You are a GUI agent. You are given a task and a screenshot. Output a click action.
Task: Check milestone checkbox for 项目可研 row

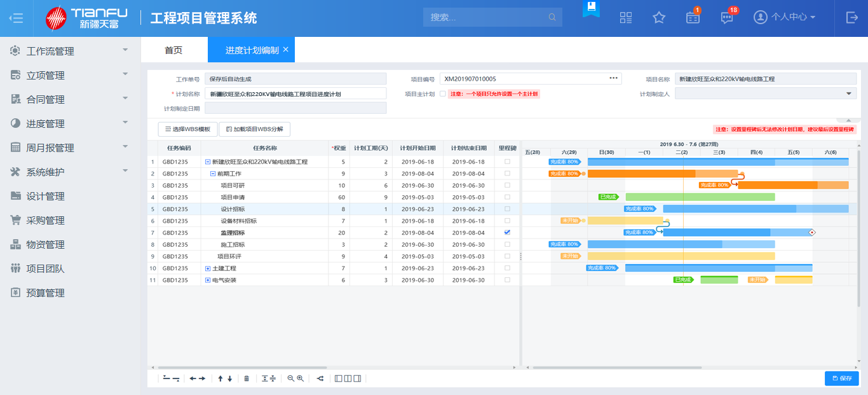click(x=507, y=186)
